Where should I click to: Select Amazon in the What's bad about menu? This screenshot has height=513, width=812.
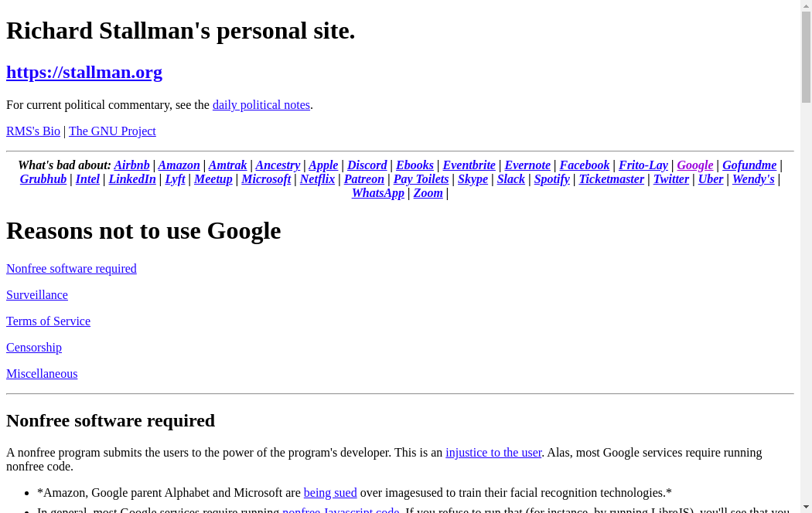tap(179, 165)
